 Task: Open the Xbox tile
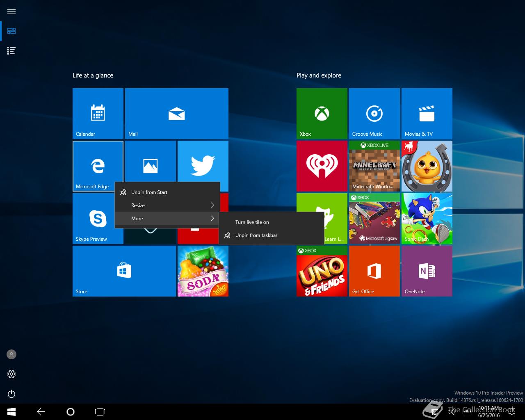[322, 114]
